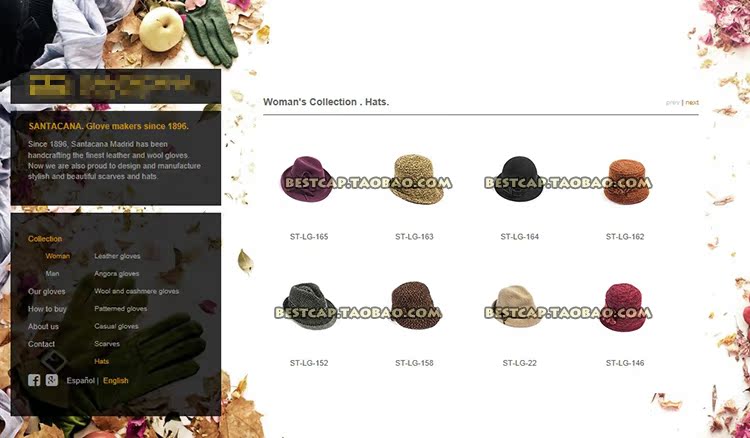View the black hat ST-LG-164

click(x=519, y=179)
